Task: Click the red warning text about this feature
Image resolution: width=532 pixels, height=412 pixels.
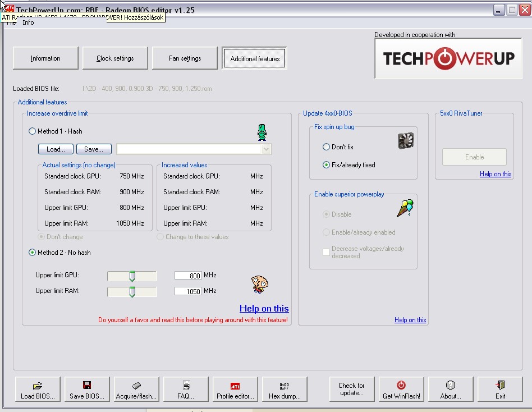Action: click(192, 320)
